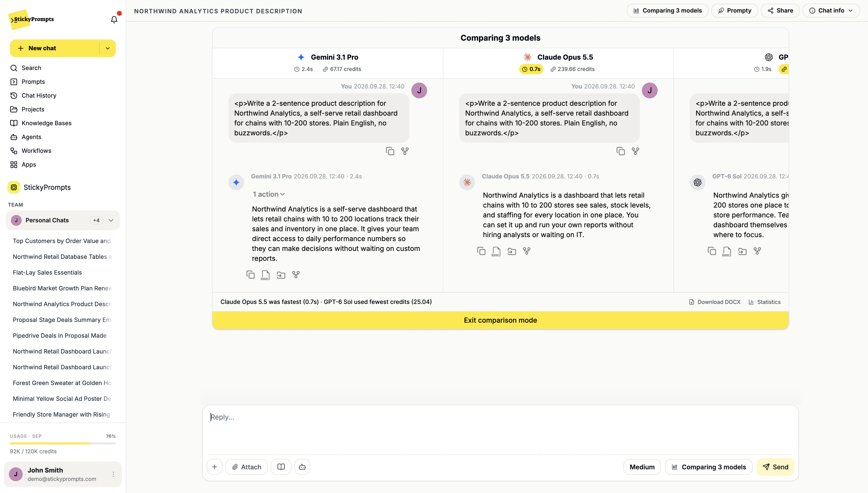Click the +4 members badge

click(x=96, y=220)
